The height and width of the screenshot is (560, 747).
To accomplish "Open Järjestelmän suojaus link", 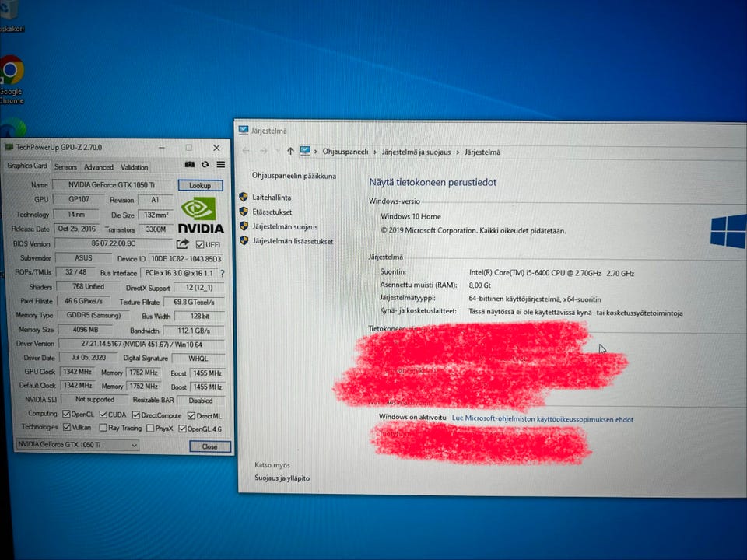I will point(285,226).
